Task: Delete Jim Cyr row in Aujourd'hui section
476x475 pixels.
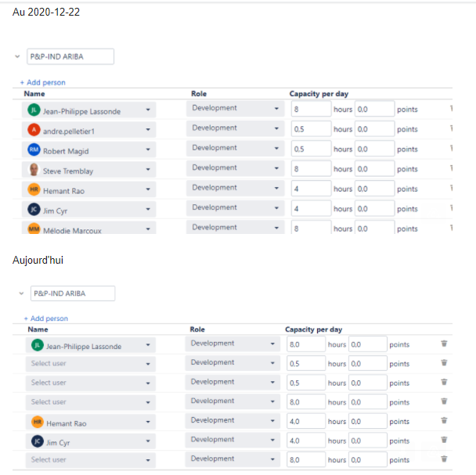Action: (x=444, y=440)
